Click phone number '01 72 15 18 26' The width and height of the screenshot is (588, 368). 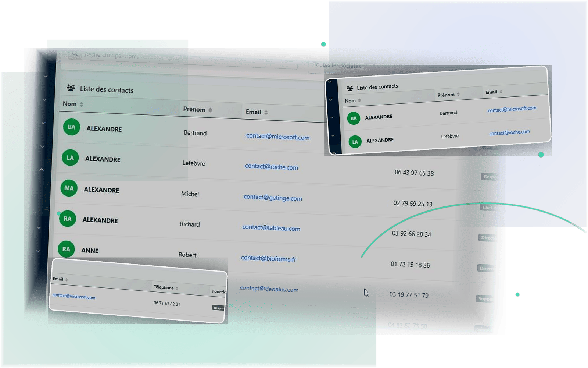click(x=410, y=264)
